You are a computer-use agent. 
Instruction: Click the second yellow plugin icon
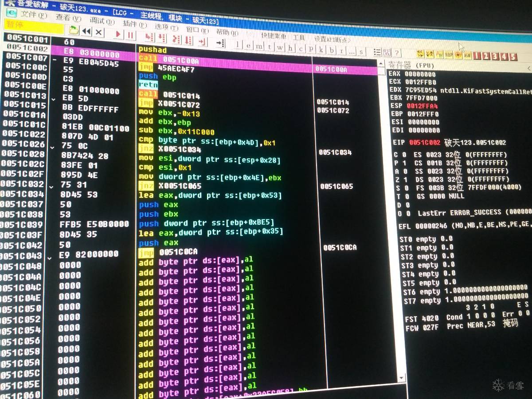429,55
